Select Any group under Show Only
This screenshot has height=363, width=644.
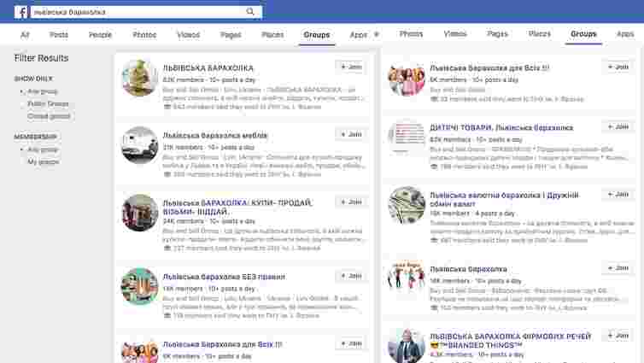tap(43, 91)
